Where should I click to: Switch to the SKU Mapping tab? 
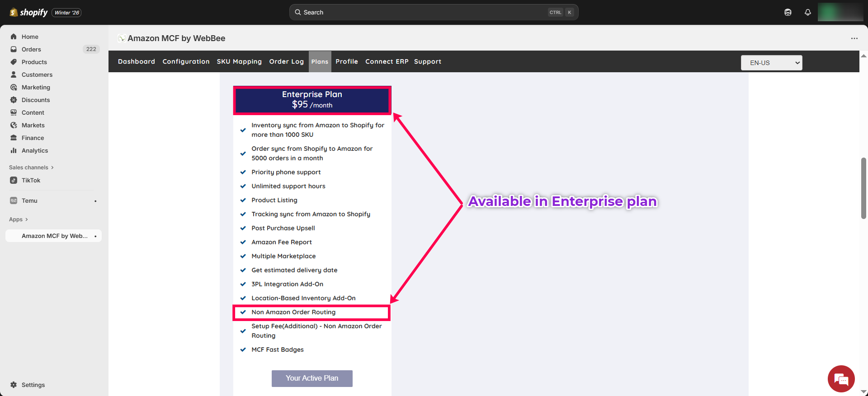[x=239, y=61]
